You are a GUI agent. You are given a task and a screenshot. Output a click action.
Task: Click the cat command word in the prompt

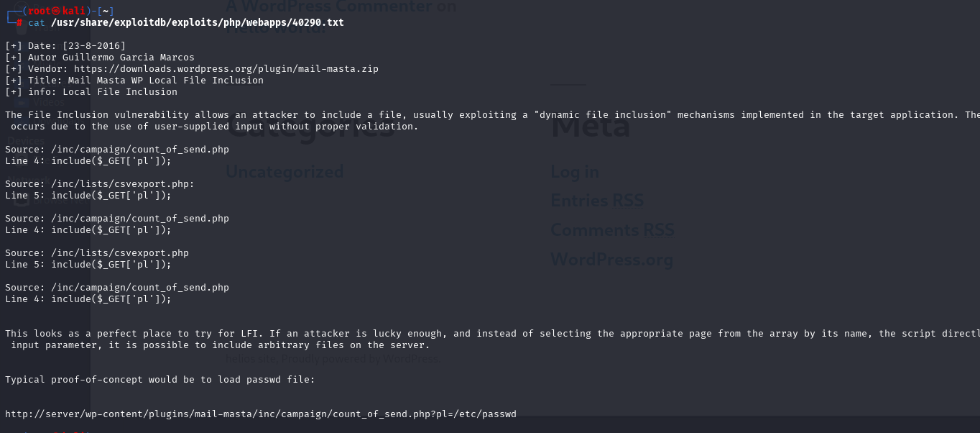coord(37,22)
